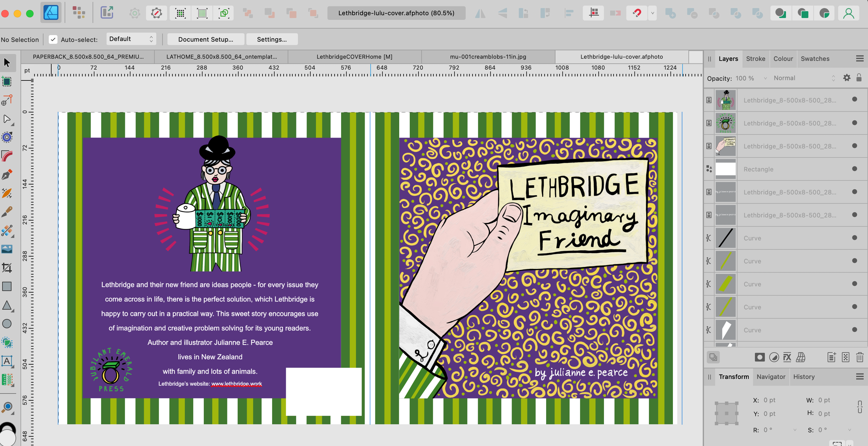Viewport: 868px width, 446px height.
Task: Open the Normal blend mode dropdown
Action: [804, 78]
